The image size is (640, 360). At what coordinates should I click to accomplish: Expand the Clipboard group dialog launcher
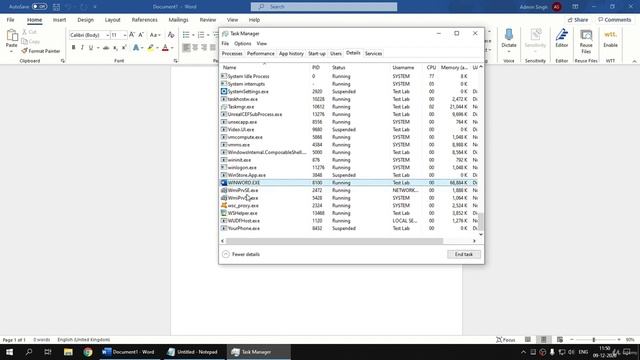(x=62, y=61)
